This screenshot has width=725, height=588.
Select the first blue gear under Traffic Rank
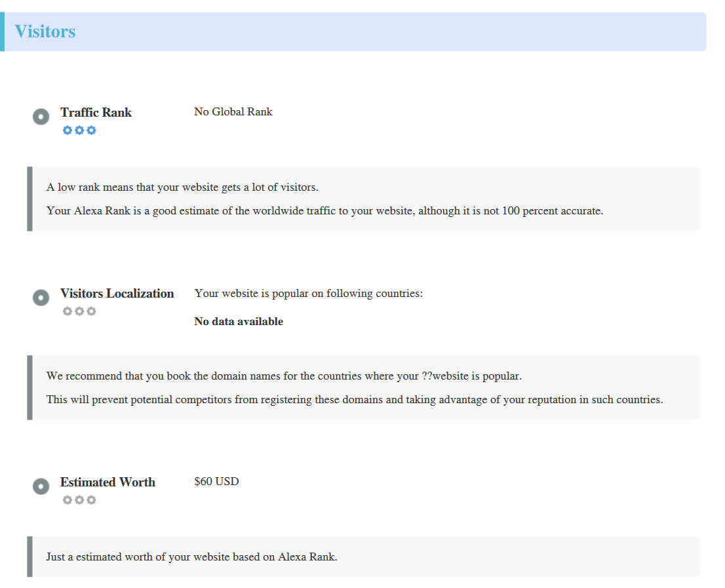[x=68, y=130]
